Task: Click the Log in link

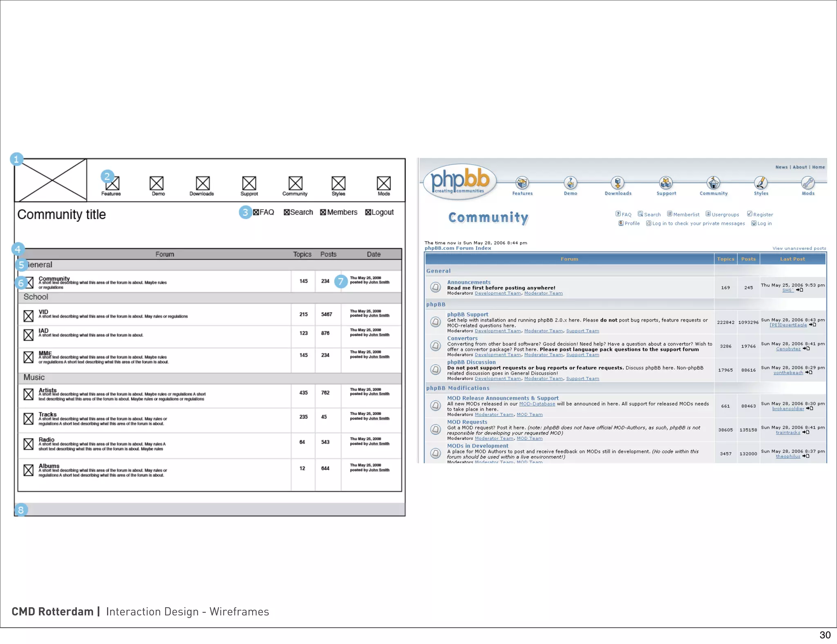Action: coord(761,224)
